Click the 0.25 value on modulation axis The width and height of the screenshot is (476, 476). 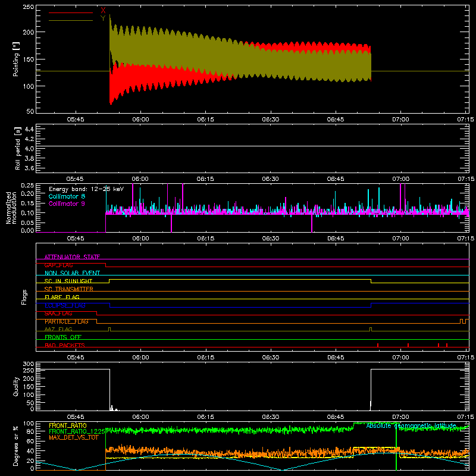[28, 186]
